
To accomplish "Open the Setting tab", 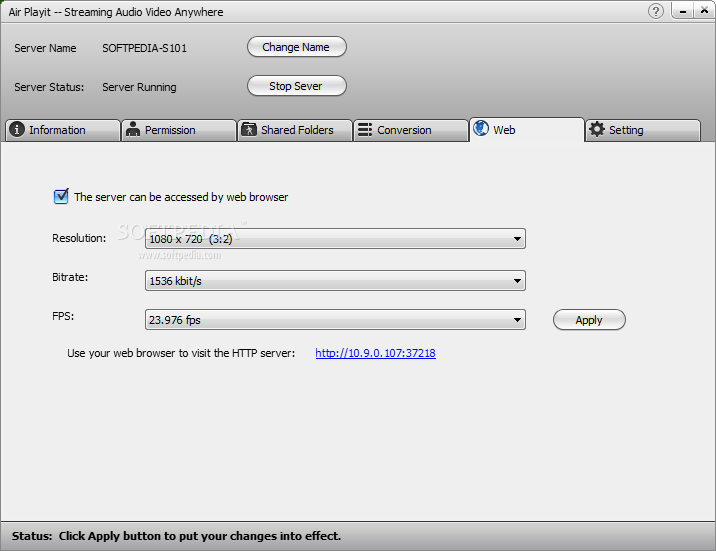I will tap(643, 131).
